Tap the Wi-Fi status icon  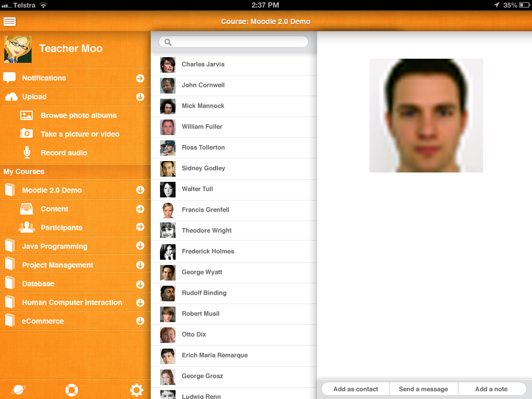(x=43, y=5)
